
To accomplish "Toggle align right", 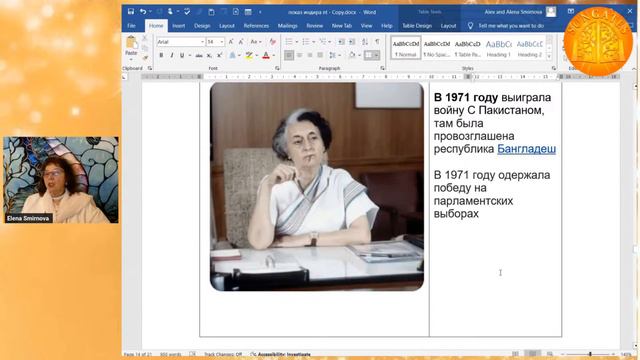I will pyautogui.click(x=310, y=55).
